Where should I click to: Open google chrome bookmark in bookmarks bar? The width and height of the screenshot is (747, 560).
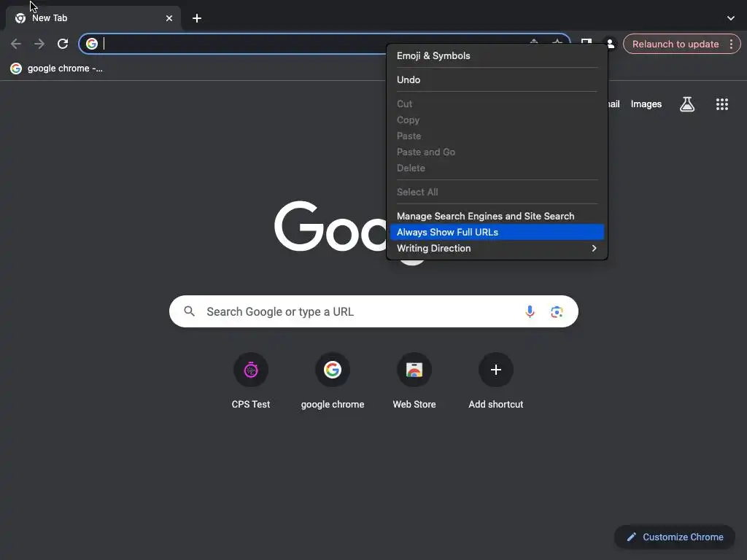click(x=56, y=68)
